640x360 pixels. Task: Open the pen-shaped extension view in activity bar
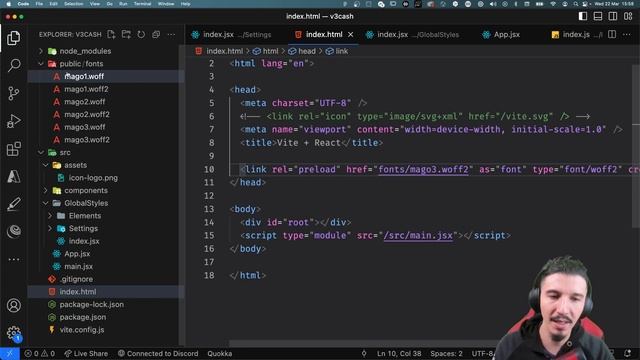pos(13,204)
